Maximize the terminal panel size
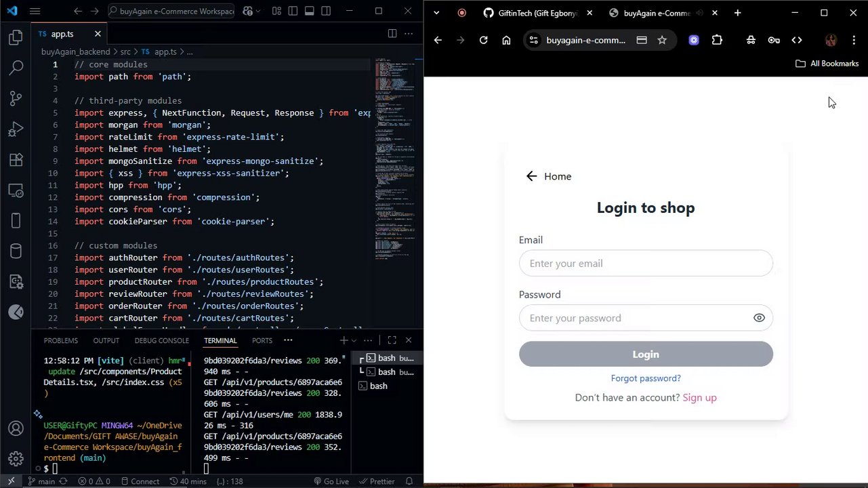The image size is (868, 488). click(x=392, y=340)
